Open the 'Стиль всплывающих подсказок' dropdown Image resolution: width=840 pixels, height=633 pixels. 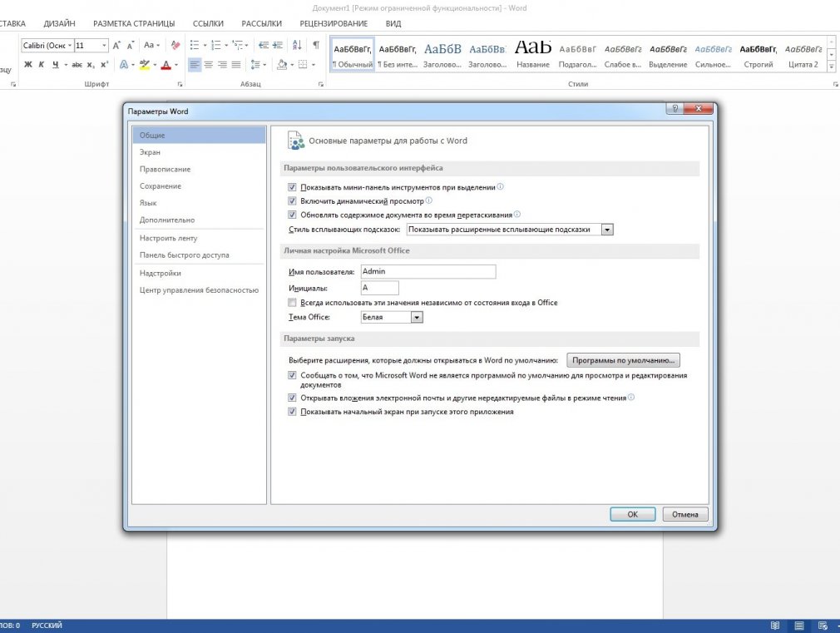(x=607, y=230)
